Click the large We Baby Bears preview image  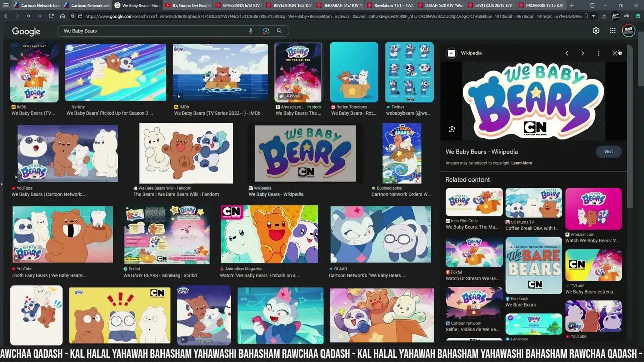534,101
